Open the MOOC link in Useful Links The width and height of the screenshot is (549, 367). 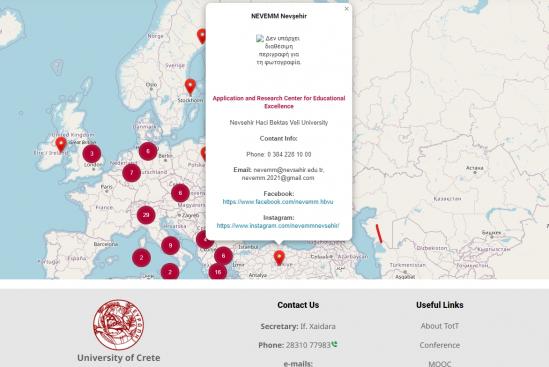pos(439,363)
